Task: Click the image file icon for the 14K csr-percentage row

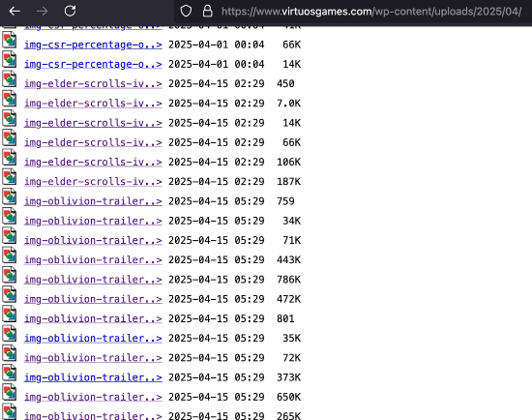Action: [x=9, y=59]
